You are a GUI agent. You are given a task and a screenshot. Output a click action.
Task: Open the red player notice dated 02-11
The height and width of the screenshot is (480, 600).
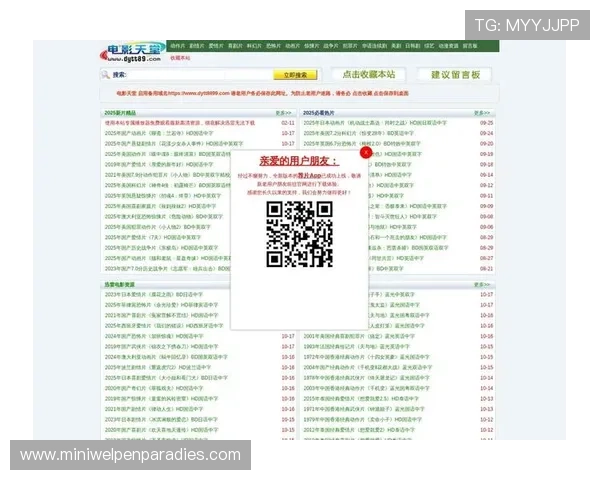click(180, 123)
